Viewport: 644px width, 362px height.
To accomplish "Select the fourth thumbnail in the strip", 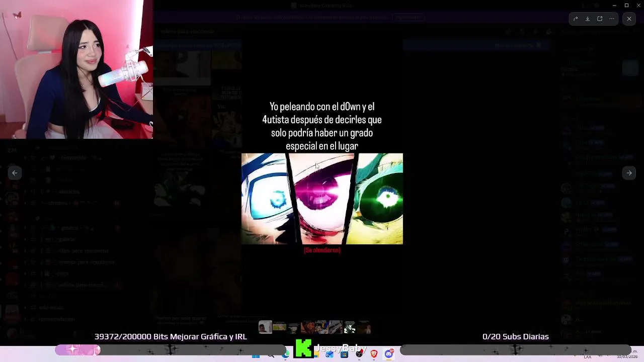I will (307, 327).
